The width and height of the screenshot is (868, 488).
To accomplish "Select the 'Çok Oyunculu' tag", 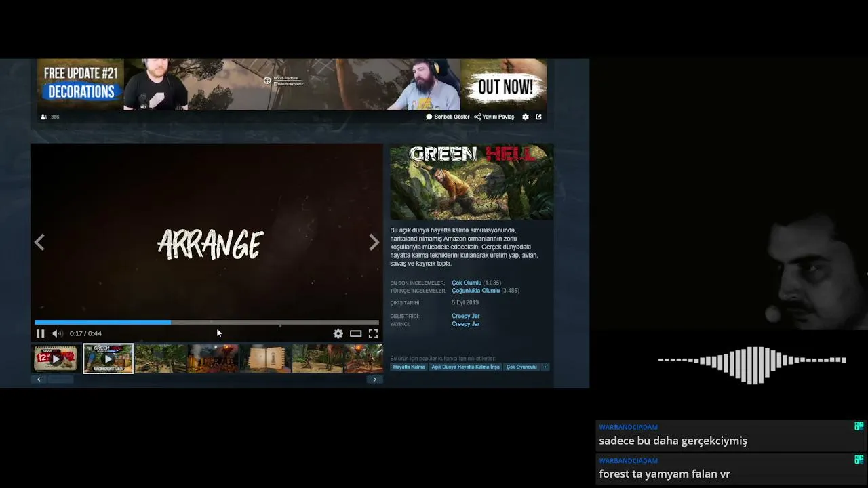I will (x=521, y=367).
